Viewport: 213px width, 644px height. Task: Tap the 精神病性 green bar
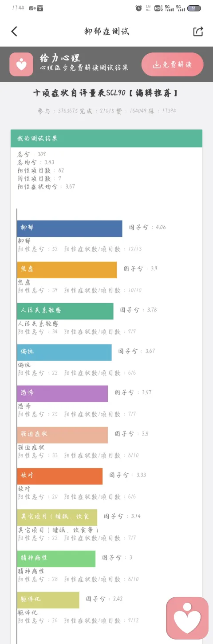pyautogui.click(x=56, y=559)
